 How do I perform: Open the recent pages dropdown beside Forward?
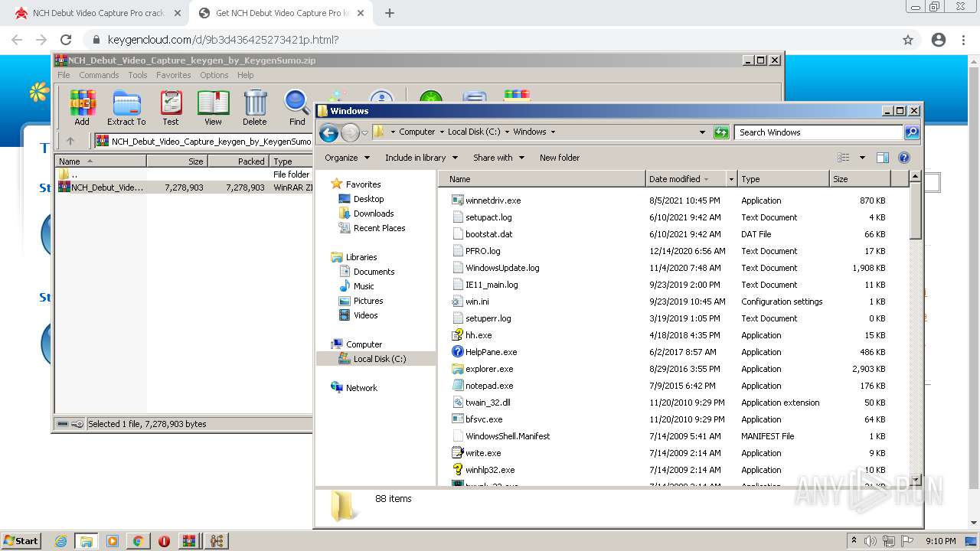coord(365,132)
